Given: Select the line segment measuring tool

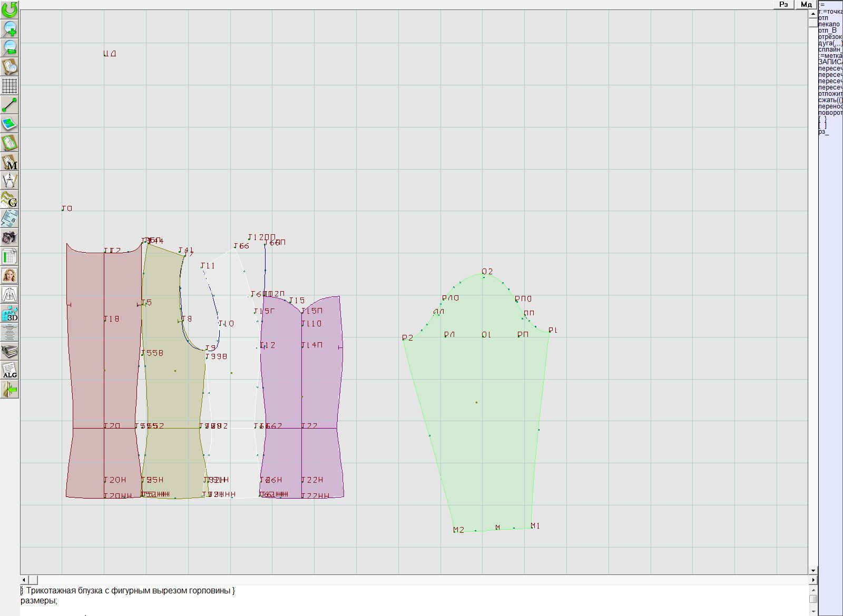Looking at the screenshot, I should coord(9,105).
